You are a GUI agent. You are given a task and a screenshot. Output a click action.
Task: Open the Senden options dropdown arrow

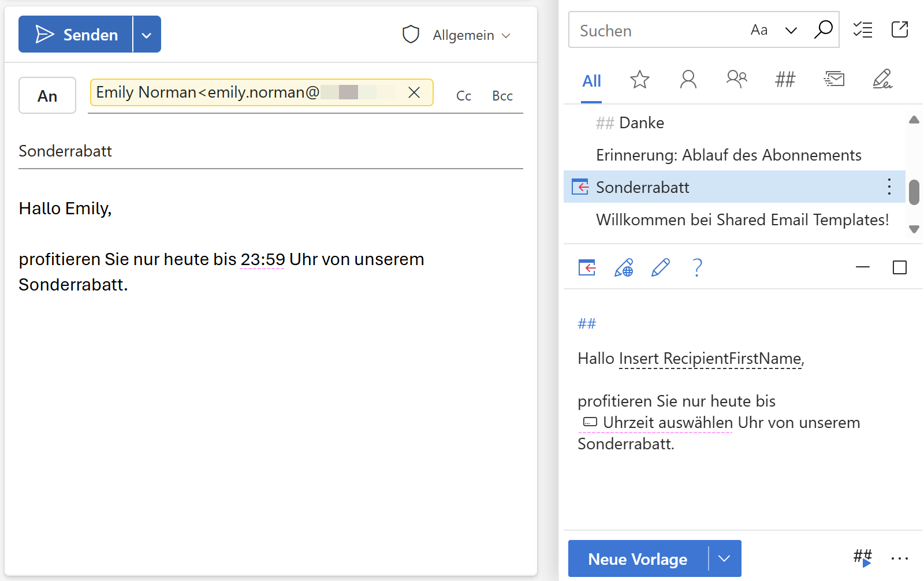147,34
